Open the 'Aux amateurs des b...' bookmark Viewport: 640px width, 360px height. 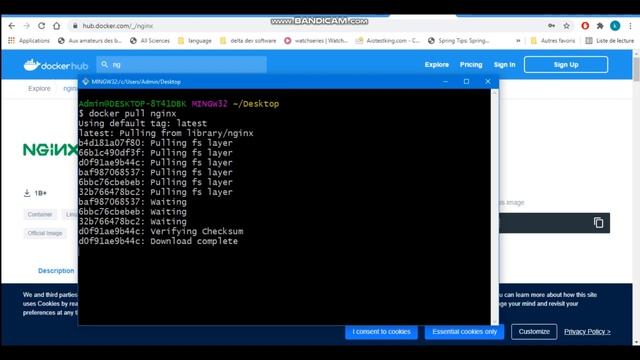click(90, 40)
